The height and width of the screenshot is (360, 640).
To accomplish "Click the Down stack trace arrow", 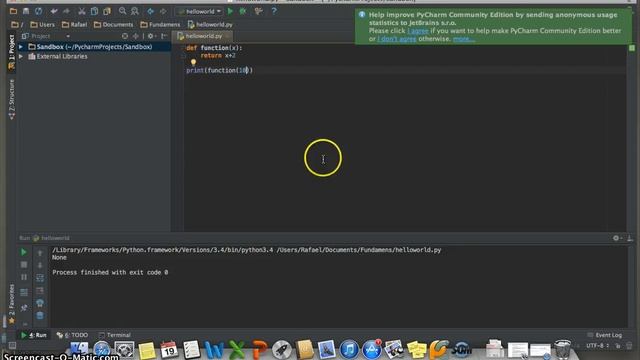I will point(40,265).
